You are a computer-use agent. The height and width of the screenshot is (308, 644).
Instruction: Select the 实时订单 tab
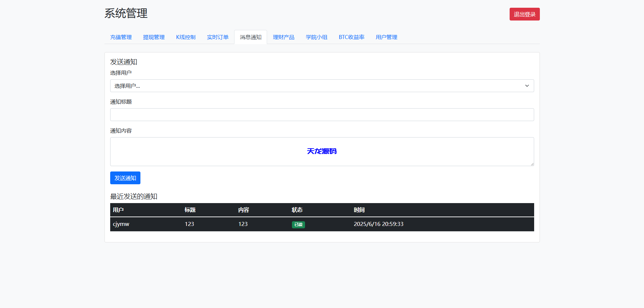[x=218, y=37]
